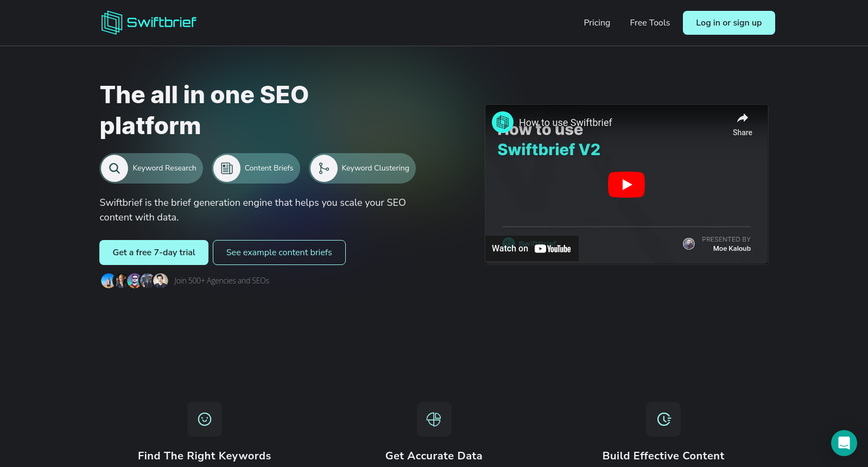Viewport: 868px width, 467px height.
Task: Play the How to use Swiftbrief video
Action: point(626,185)
